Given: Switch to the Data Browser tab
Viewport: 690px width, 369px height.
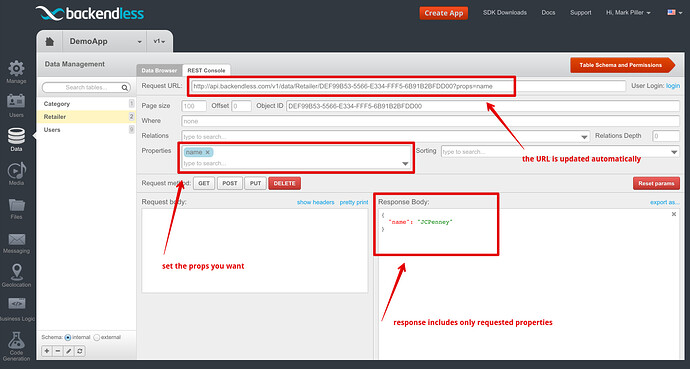Looking at the screenshot, I should (x=159, y=70).
